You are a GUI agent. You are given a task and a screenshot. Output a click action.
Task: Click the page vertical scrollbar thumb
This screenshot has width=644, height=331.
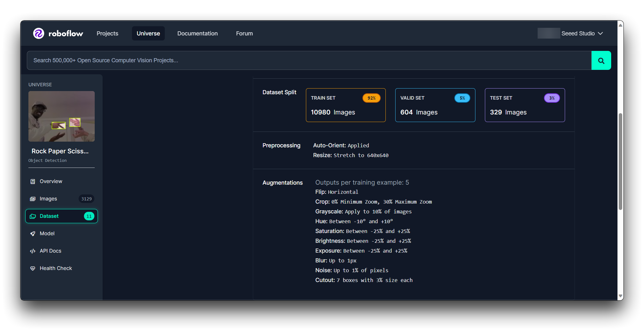click(x=620, y=161)
